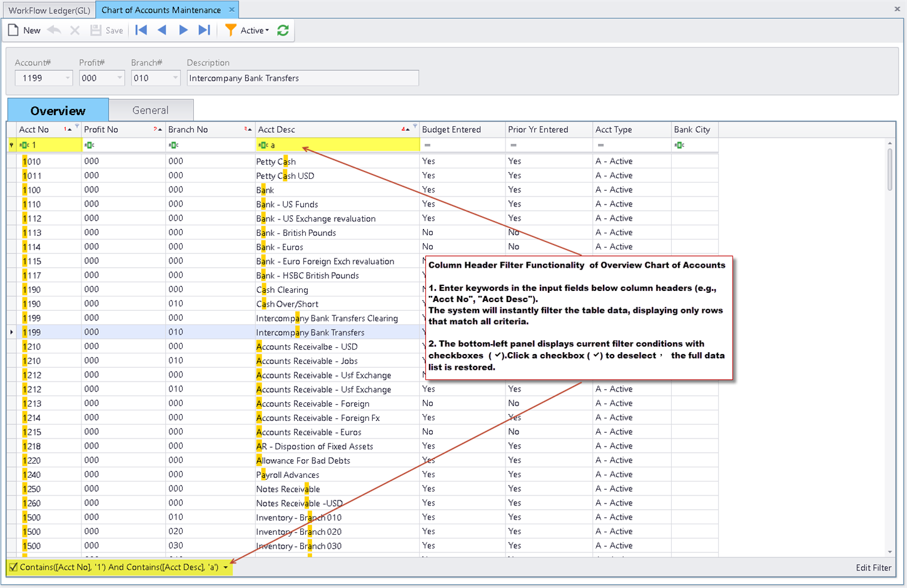Image resolution: width=907 pixels, height=588 pixels.
Task: Open the Account# dropdown
Action: pyautogui.click(x=67, y=78)
